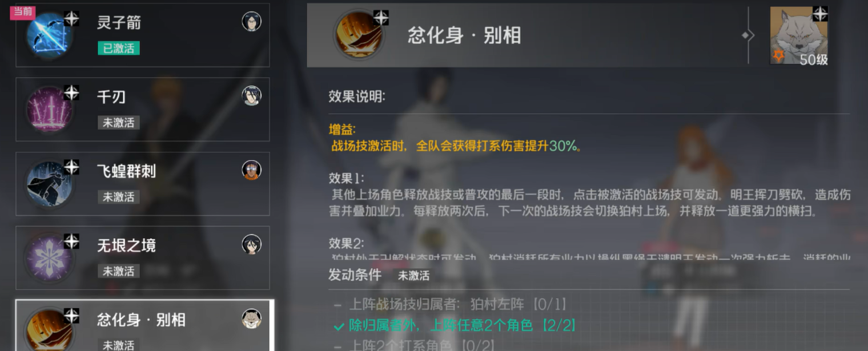
Task: Open the wolf character portrait at 50级
Action: tap(798, 35)
